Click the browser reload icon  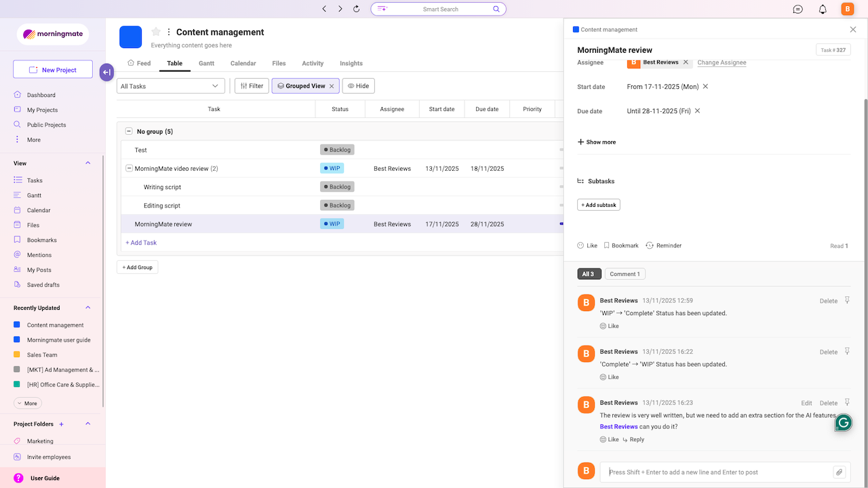tap(357, 9)
